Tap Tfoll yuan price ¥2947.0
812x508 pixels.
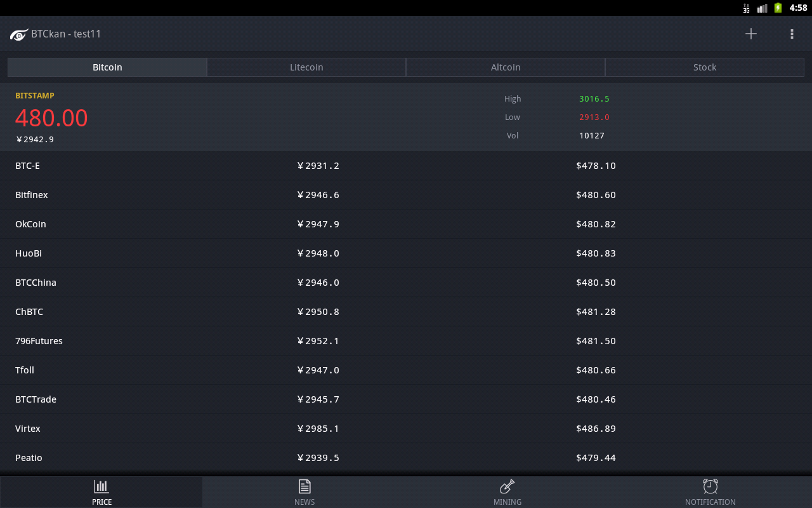(x=318, y=370)
